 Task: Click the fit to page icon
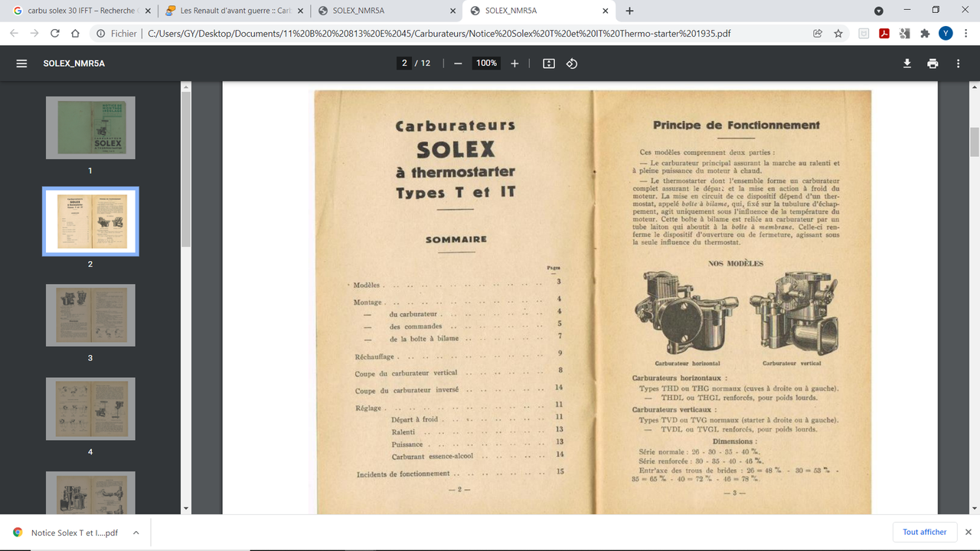point(549,64)
